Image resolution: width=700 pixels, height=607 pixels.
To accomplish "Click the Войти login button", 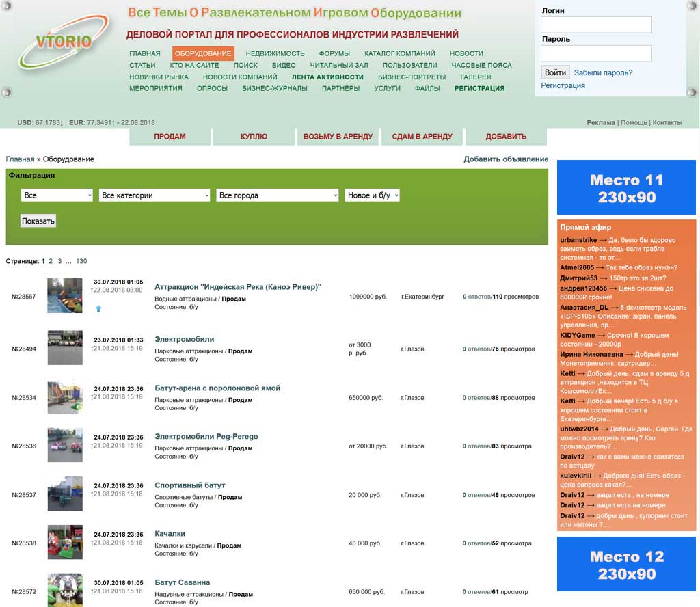I will pyautogui.click(x=555, y=72).
